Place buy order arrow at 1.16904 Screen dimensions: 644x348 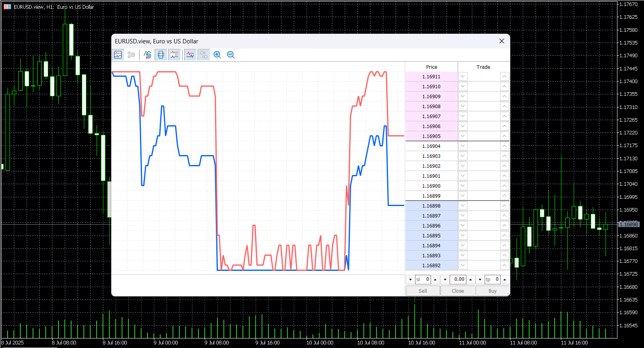(x=504, y=146)
